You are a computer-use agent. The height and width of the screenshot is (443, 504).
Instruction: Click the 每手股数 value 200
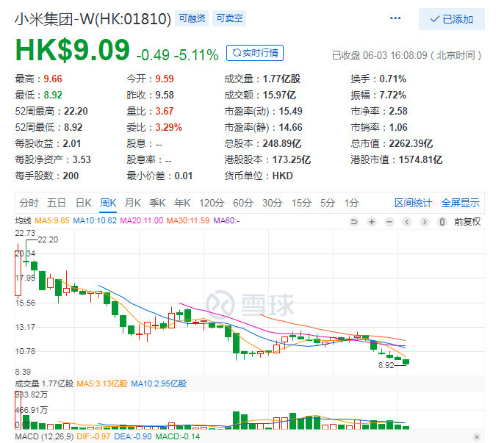(x=71, y=176)
